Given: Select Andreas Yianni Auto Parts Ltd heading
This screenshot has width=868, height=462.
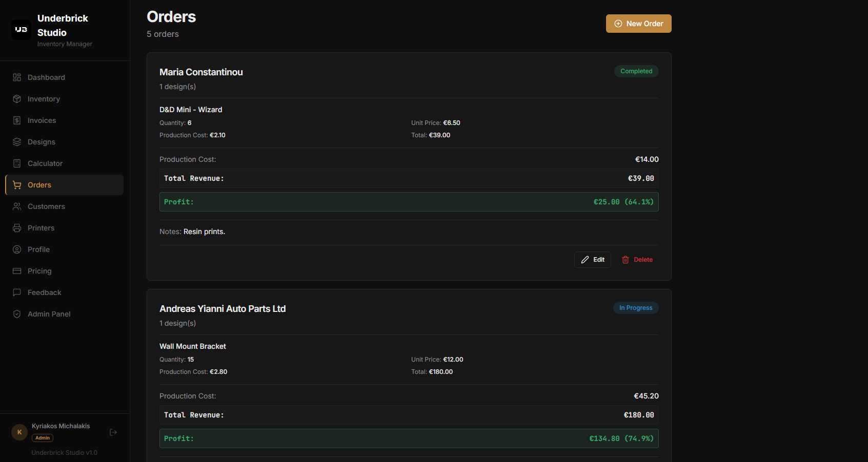Looking at the screenshot, I should [x=223, y=309].
